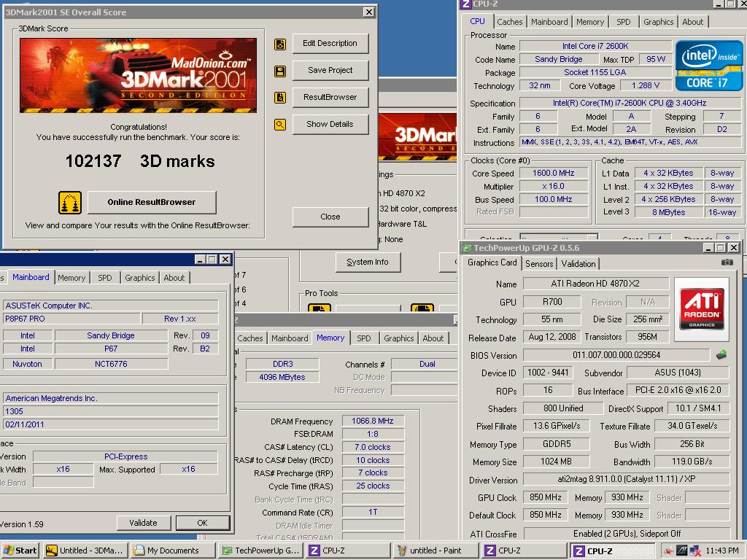Click the ResultBrowser document icon
Image resolution: width=747 pixels, height=560 pixels.
tap(280, 98)
